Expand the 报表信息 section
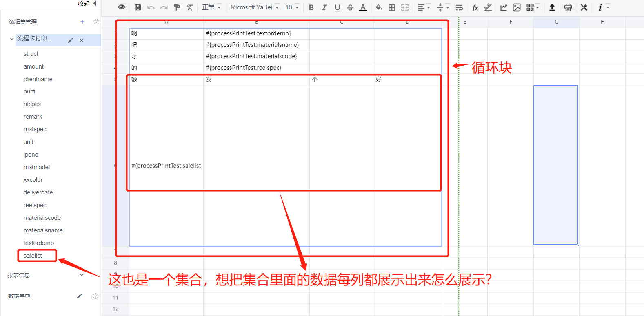The image size is (644, 316). [x=82, y=275]
